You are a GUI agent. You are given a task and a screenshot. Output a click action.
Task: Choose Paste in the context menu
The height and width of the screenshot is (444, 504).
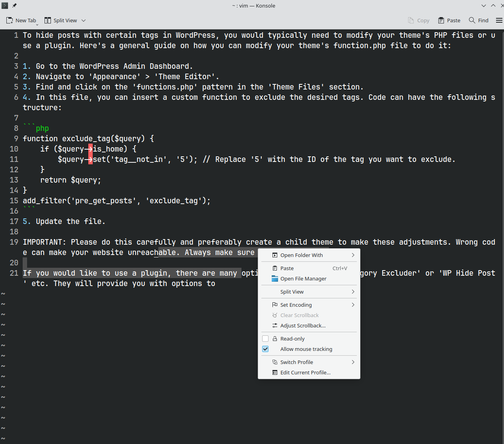309,268
